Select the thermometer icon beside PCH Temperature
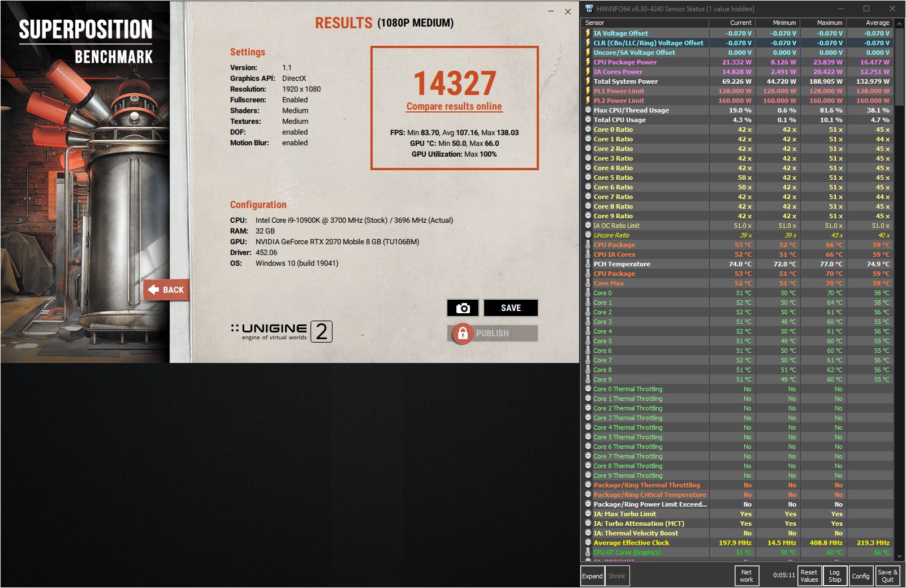The height and width of the screenshot is (588, 906). tap(588, 264)
